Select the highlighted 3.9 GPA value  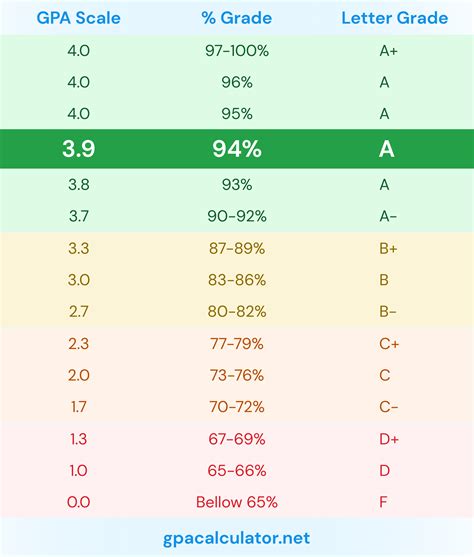tap(79, 148)
